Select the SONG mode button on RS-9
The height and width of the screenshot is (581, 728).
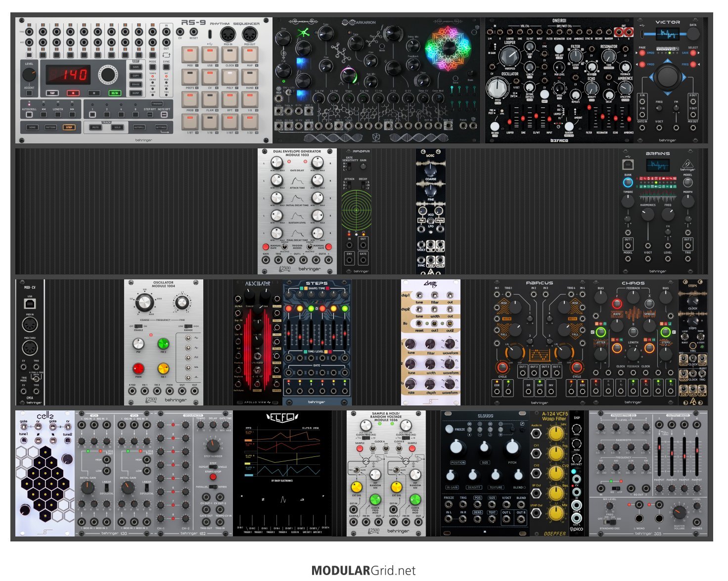click(33, 128)
